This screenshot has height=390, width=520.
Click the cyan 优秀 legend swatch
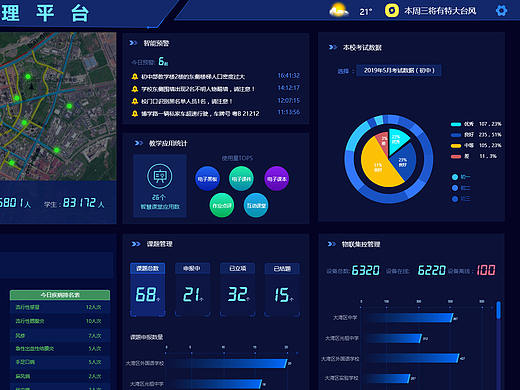456,124
